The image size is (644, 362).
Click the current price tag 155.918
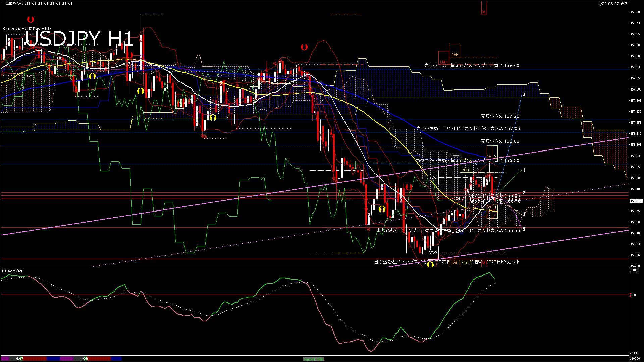pyautogui.click(x=636, y=201)
